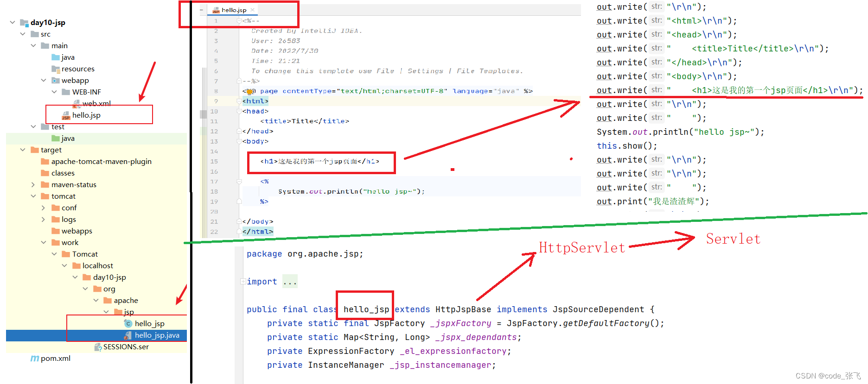
Task: Select nested day10-jsp folder under localhost
Action: (109, 277)
